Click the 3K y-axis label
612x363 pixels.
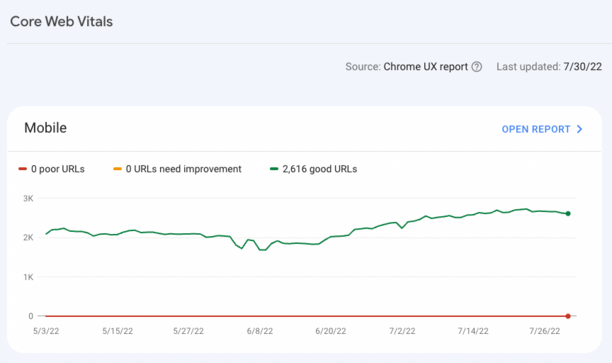pyautogui.click(x=28, y=198)
